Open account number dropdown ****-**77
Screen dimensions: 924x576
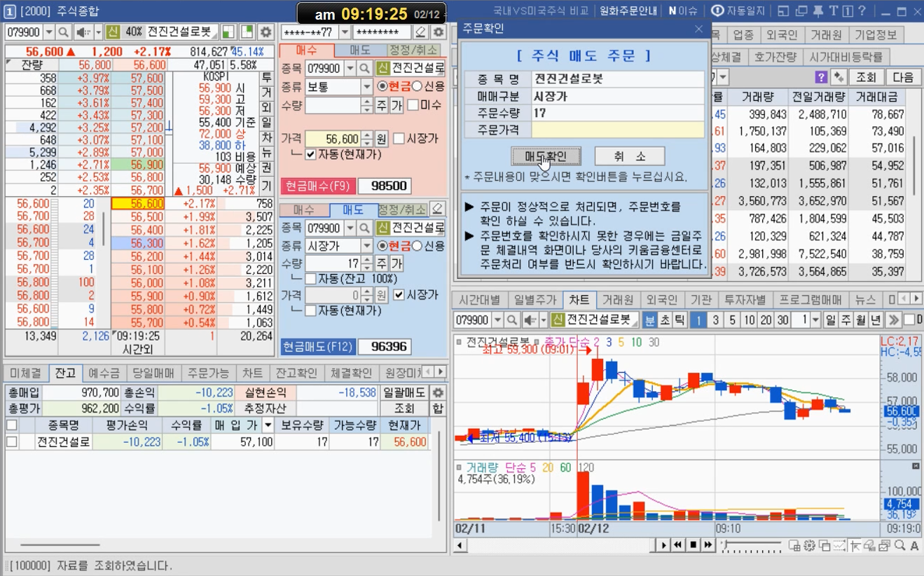pyautogui.click(x=344, y=32)
